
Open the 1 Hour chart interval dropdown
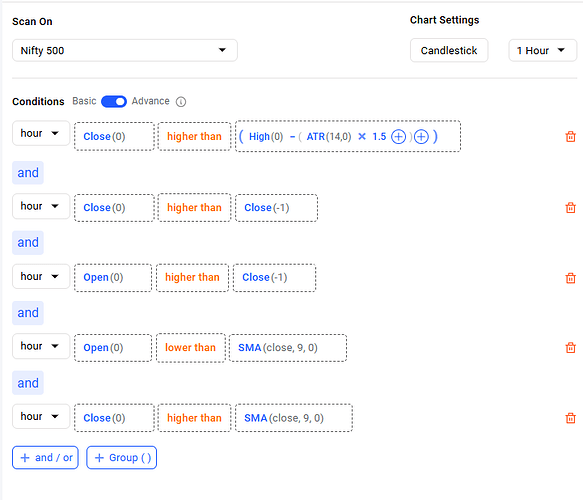coord(542,50)
